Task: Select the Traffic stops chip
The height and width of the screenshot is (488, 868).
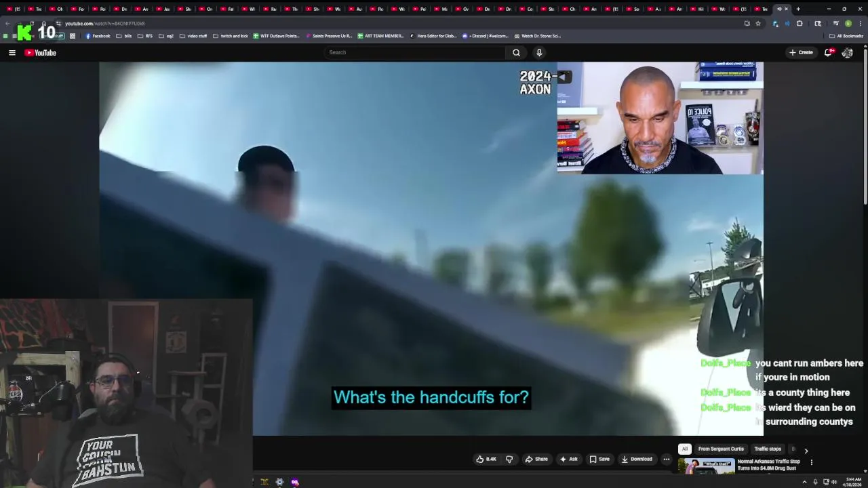Action: (768, 449)
